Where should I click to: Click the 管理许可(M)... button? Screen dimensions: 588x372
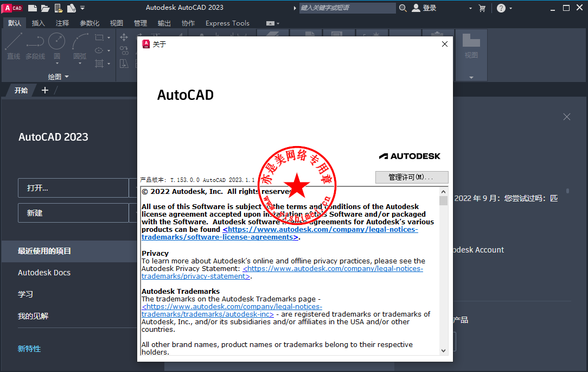[x=412, y=177]
